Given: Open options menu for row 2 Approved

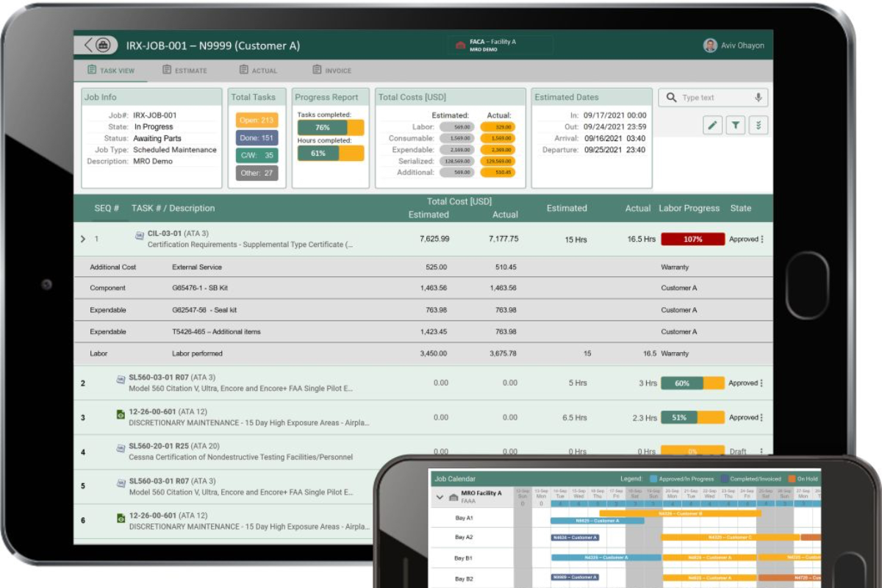Looking at the screenshot, I should pyautogui.click(x=761, y=383).
